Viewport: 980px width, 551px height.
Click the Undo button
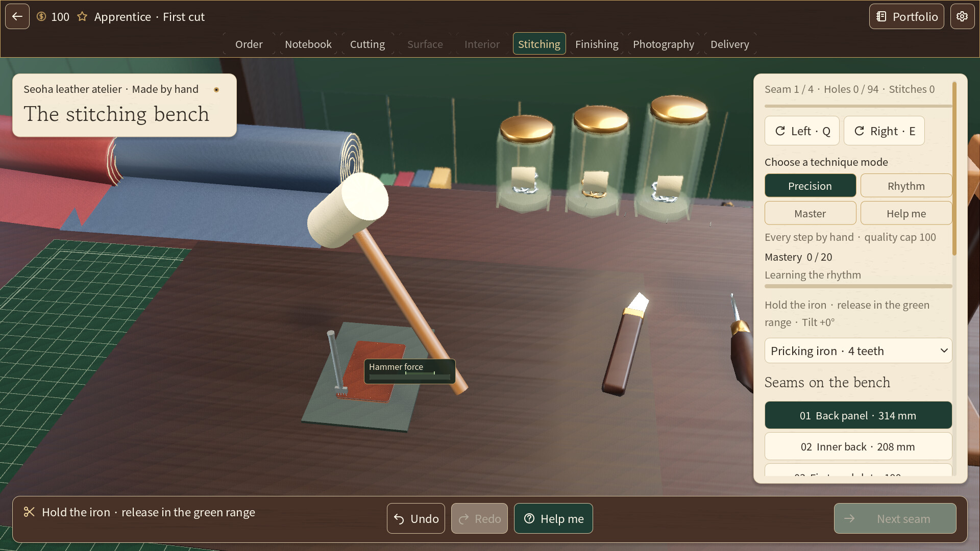pyautogui.click(x=416, y=519)
